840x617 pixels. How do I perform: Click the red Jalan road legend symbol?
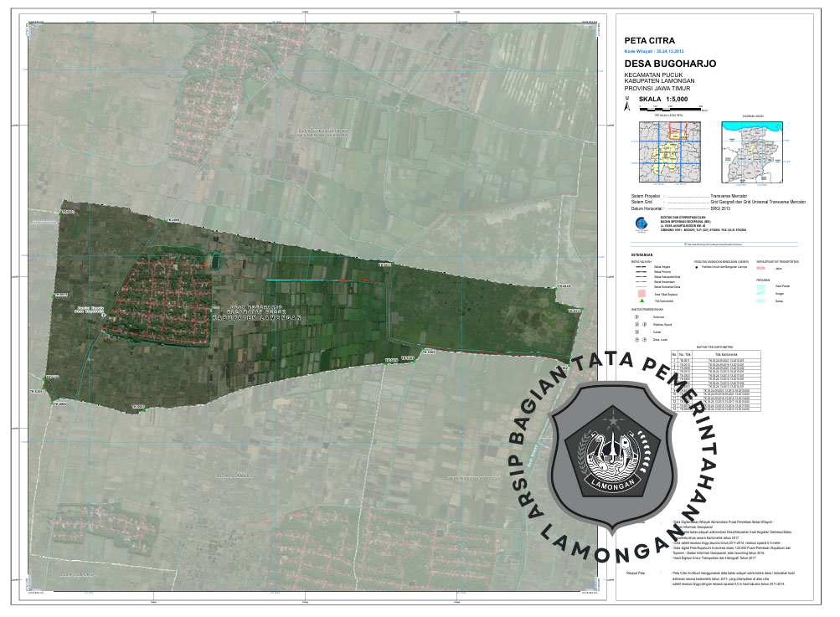(x=761, y=269)
